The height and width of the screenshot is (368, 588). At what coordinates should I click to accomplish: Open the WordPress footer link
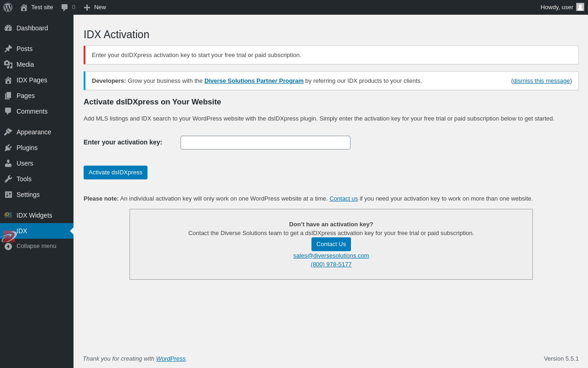(x=171, y=359)
